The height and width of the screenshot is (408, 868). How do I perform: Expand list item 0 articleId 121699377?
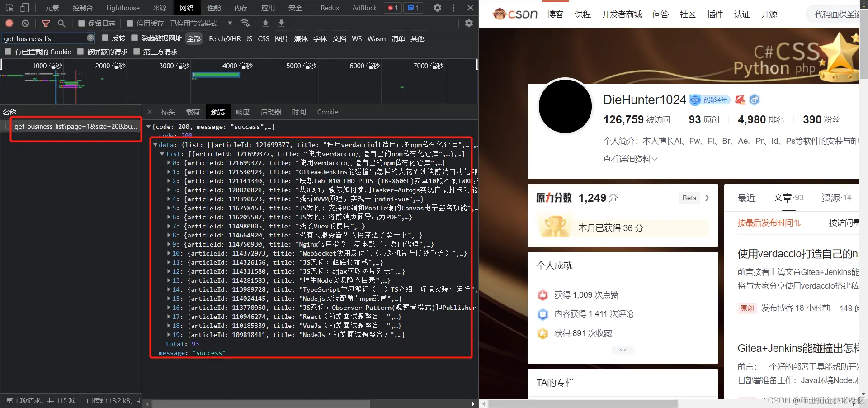(x=169, y=163)
